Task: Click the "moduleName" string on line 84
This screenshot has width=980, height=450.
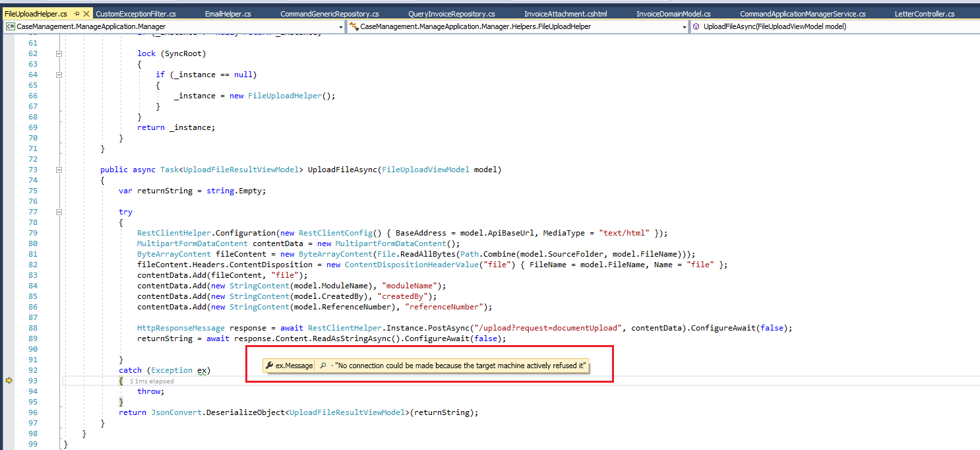Action: tap(410, 286)
